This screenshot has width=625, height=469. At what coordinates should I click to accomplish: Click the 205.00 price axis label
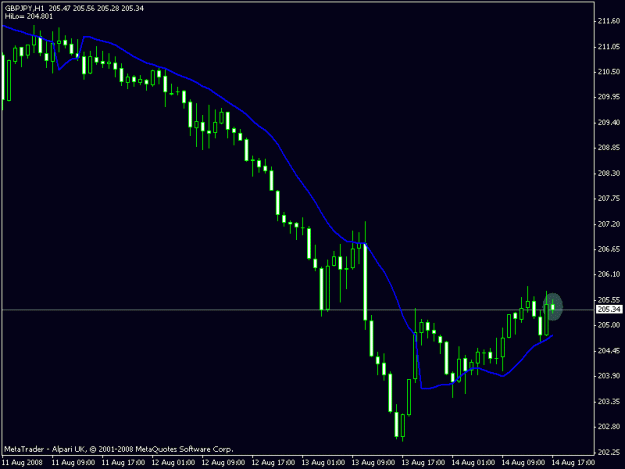[609, 325]
